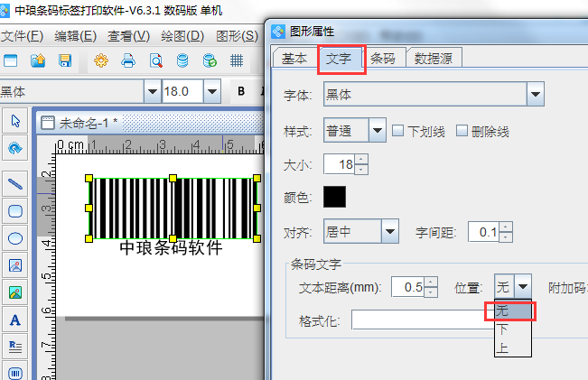Expand the 字体 font dropdown in dialog

pos(535,93)
